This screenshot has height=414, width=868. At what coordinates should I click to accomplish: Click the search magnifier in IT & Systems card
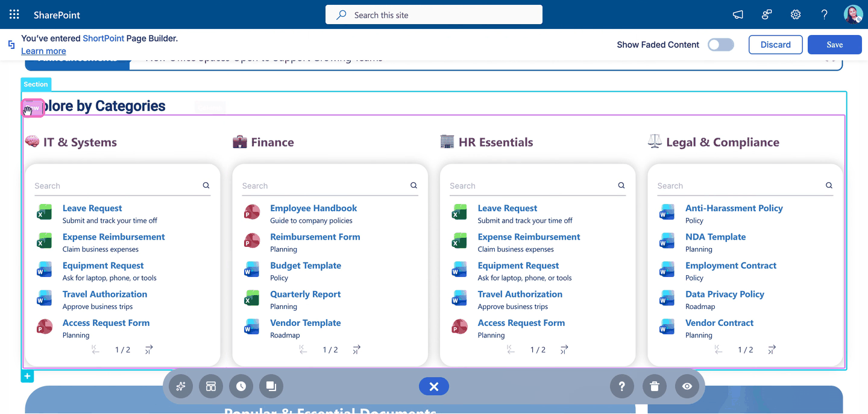[x=206, y=186]
